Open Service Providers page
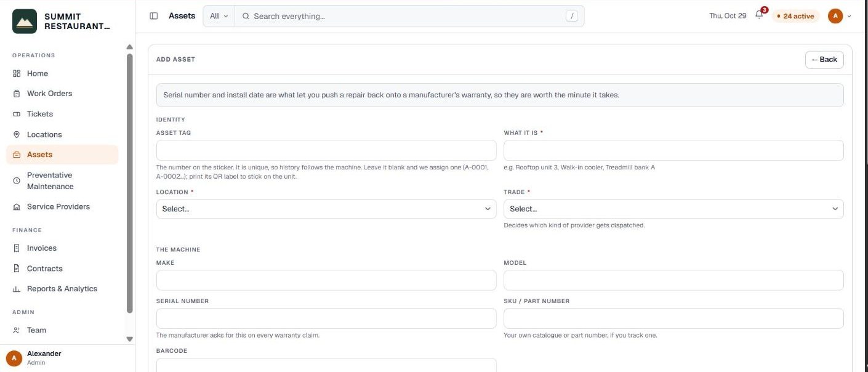This screenshot has width=868, height=372. 62,207
